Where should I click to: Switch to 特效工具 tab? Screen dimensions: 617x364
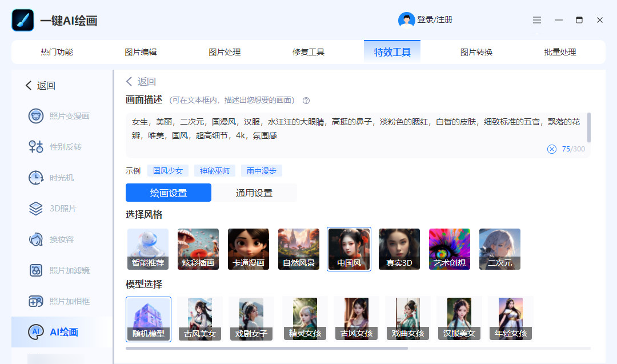coord(392,52)
